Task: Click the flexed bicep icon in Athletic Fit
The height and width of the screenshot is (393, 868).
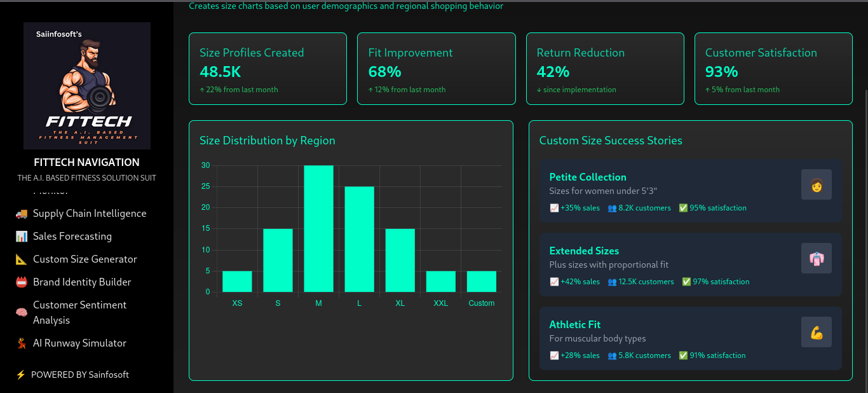Action: (816, 333)
